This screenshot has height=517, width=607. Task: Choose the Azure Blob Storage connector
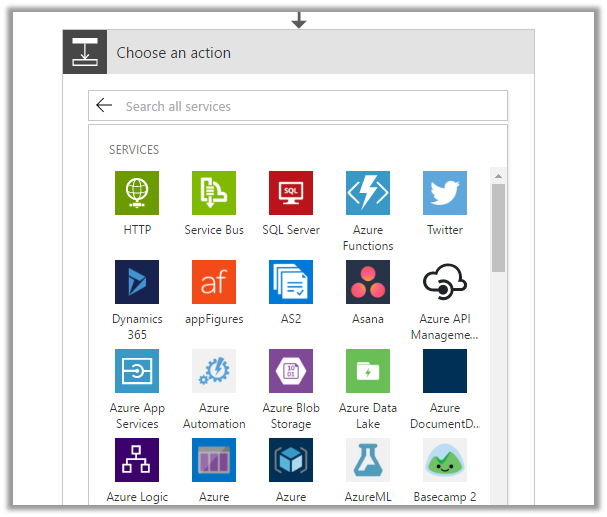(291, 371)
